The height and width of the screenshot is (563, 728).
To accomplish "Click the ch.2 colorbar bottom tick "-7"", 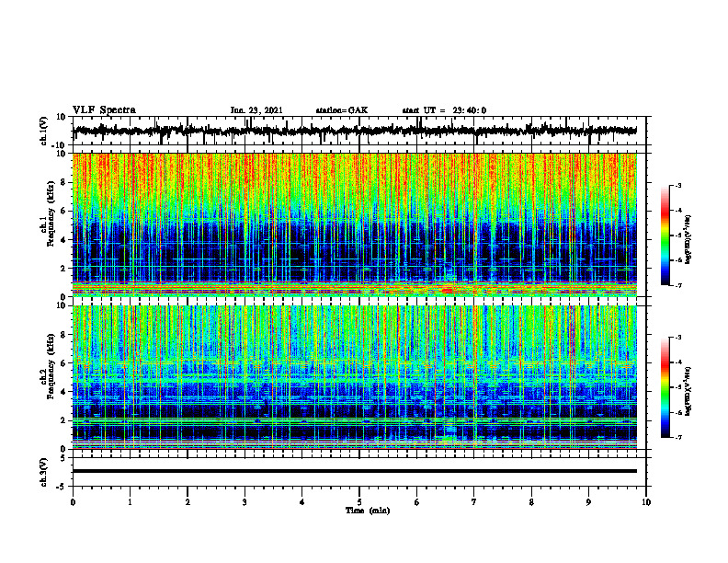I will (x=678, y=438).
